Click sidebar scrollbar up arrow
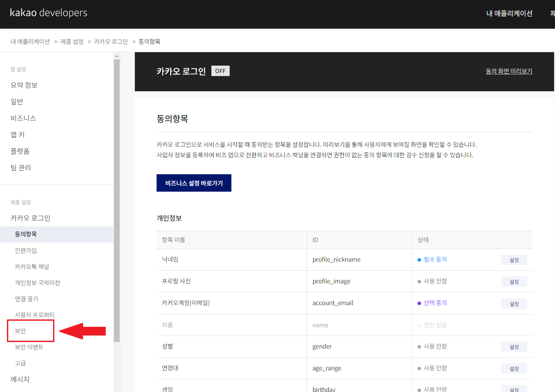The image size is (555, 392). pyautogui.click(x=117, y=56)
